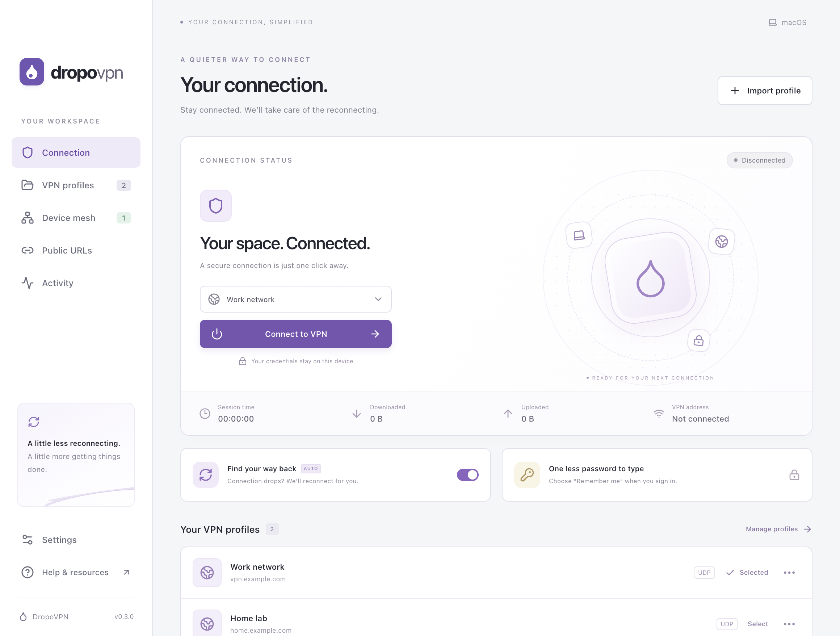
Task: Click the sync icon in sidebar promo card
Action: [x=34, y=422]
